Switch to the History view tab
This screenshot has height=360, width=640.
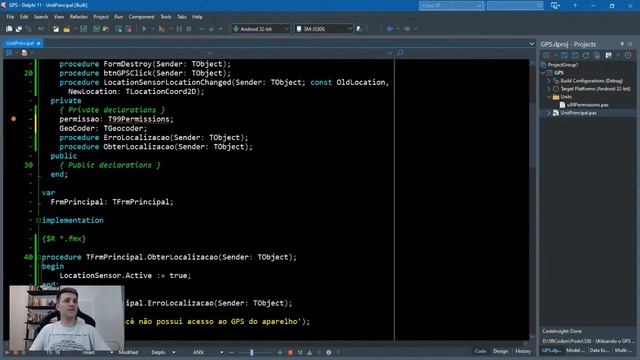pyautogui.click(x=523, y=351)
